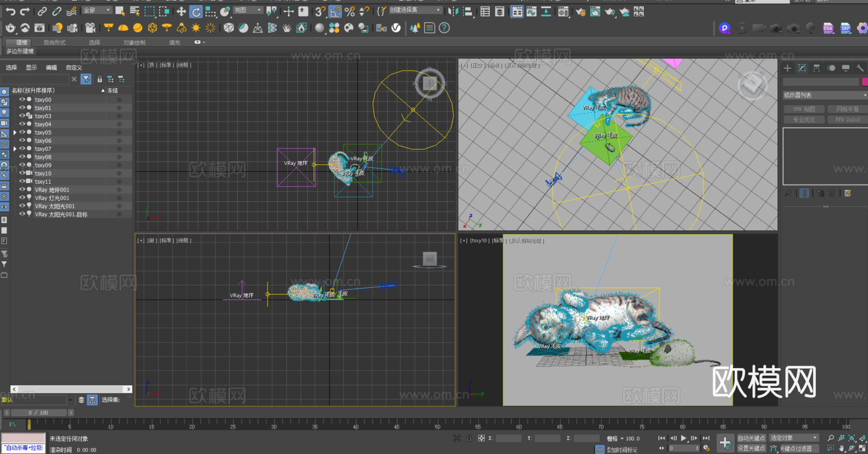Click the V-Ray dome light icon

click(123, 28)
